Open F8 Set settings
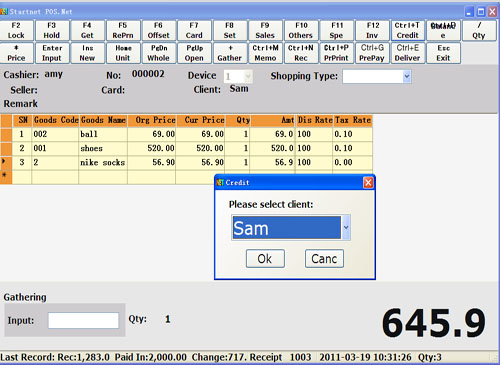 [230, 30]
